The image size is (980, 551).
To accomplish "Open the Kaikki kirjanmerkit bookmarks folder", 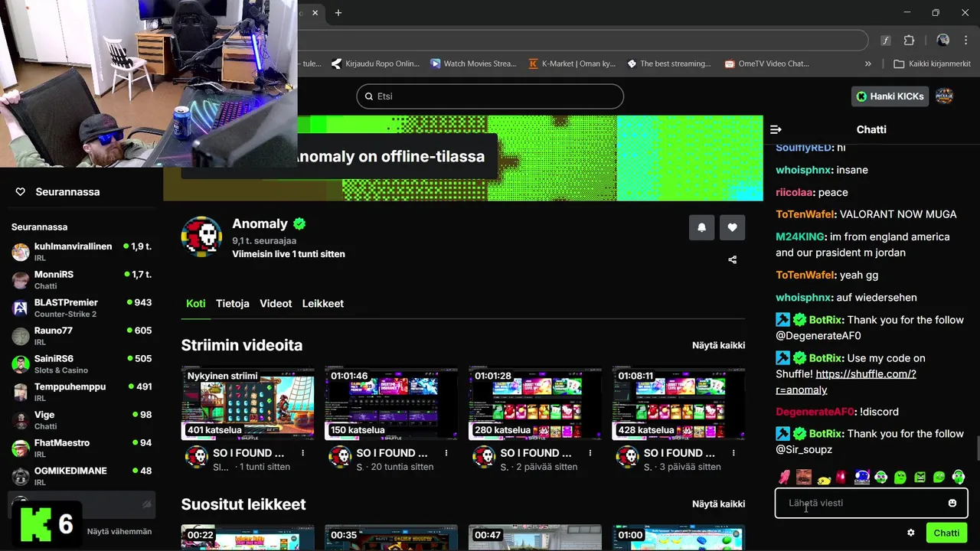I will click(932, 64).
